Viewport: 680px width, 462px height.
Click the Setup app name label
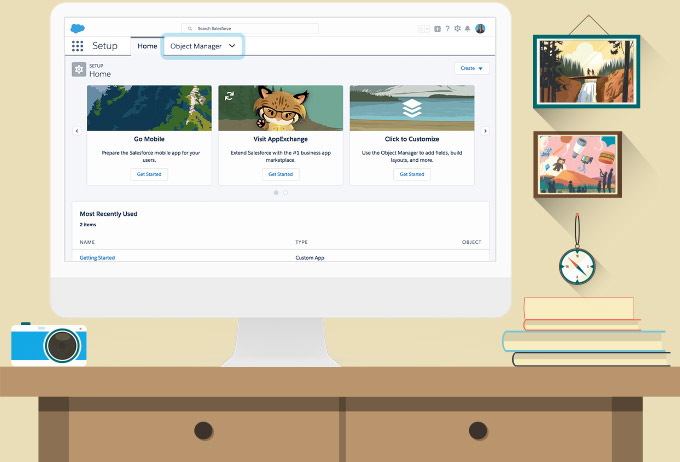click(105, 46)
